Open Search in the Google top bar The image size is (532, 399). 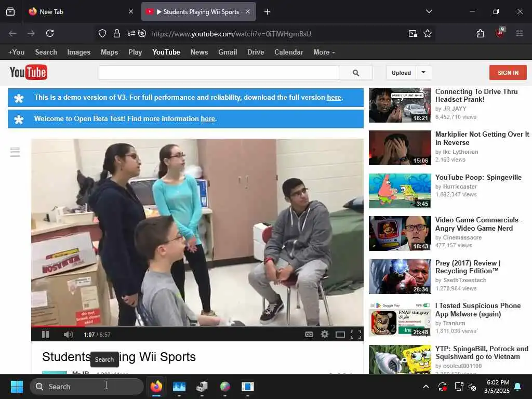click(x=46, y=52)
